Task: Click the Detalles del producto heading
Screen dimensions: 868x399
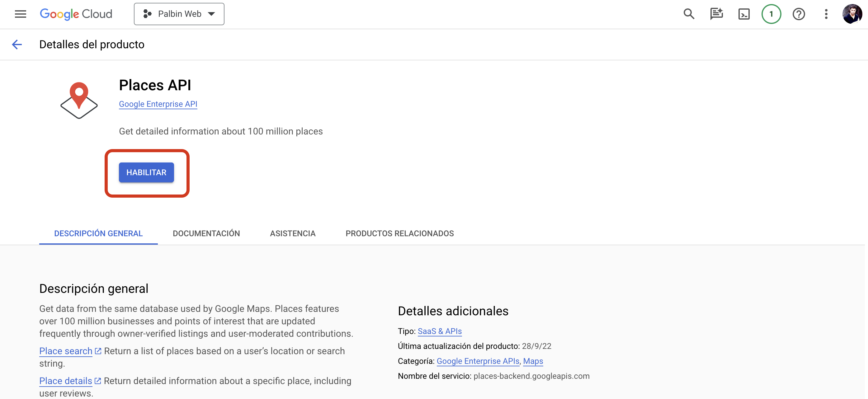Action: (92, 45)
